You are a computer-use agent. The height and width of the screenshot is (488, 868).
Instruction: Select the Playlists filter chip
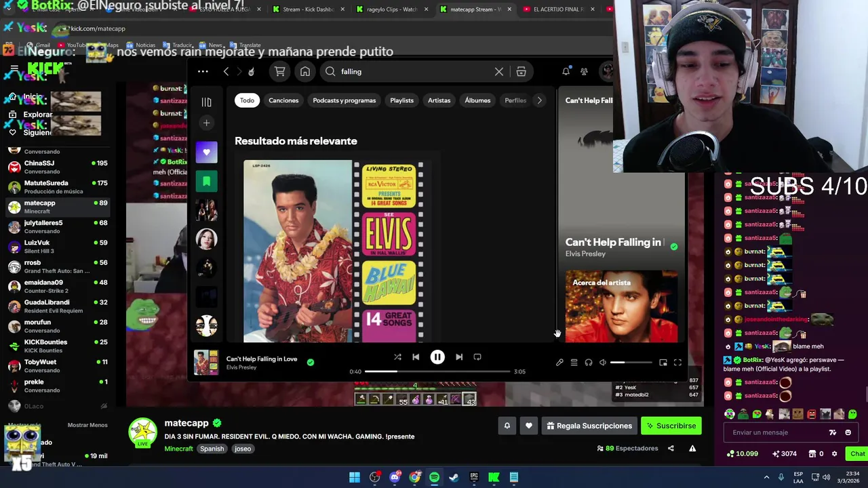click(401, 100)
